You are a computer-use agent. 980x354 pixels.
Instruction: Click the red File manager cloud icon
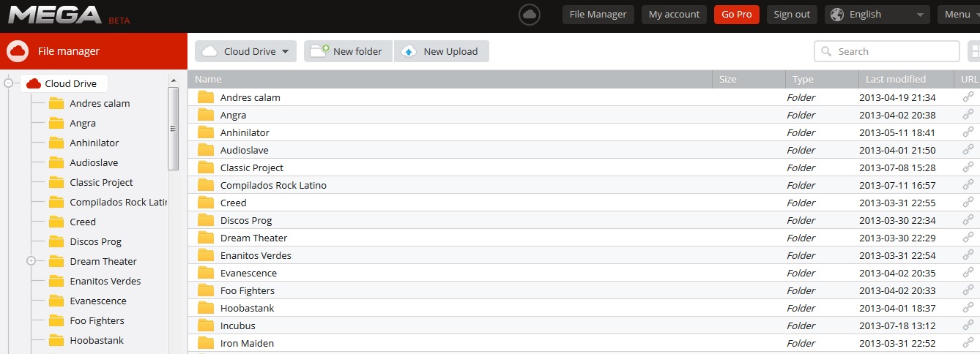coord(18,51)
